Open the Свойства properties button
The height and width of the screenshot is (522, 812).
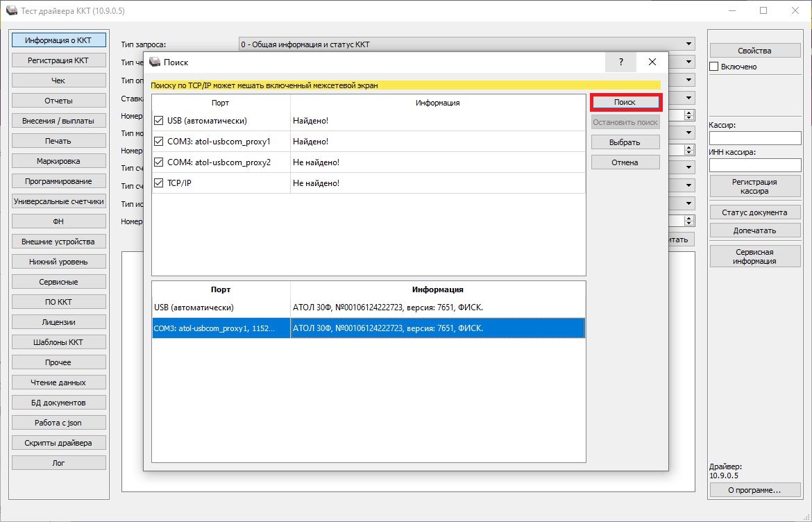[x=754, y=51]
